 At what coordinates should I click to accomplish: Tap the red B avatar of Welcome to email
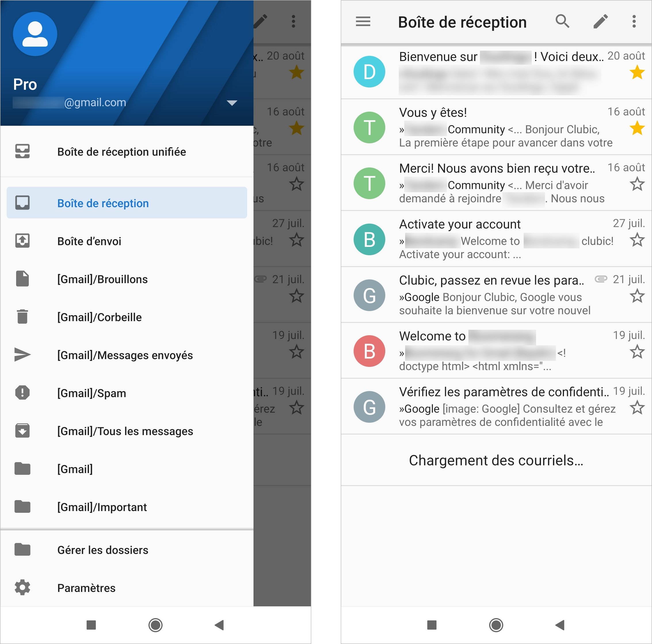(x=369, y=351)
